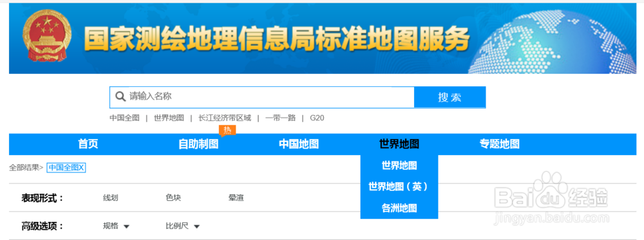Choose 世界地图 in the dropdown submenu
Viewport: 644px width, 240px height.
click(x=399, y=166)
